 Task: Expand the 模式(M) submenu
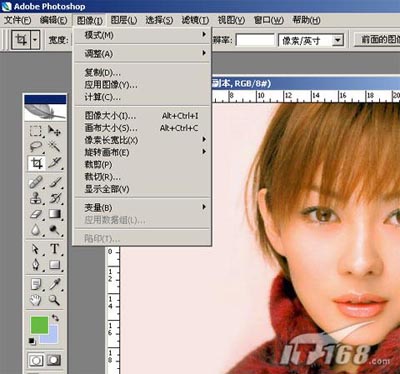pyautogui.click(x=143, y=35)
